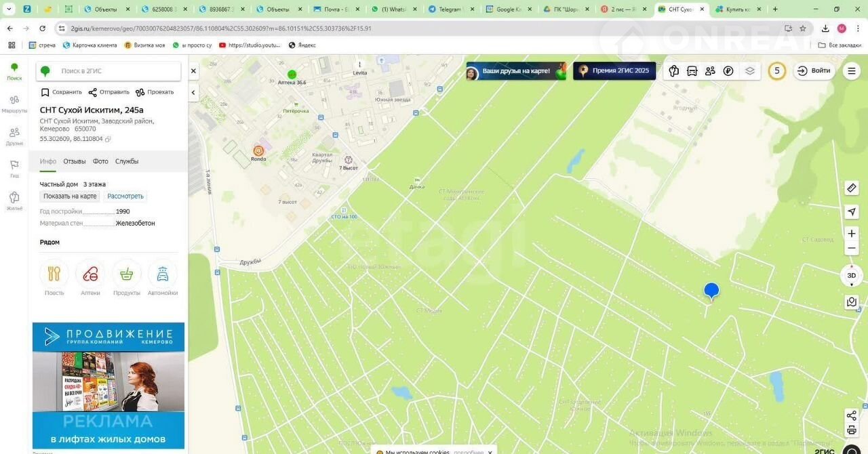Click the ruler measure tool on map

click(x=852, y=188)
